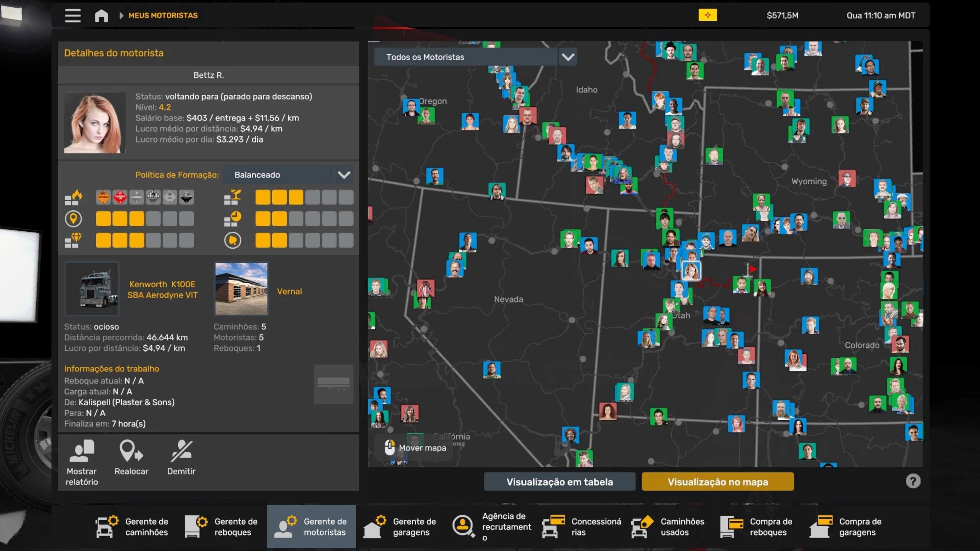Open Gerente de caminhões tab

pos(131,527)
